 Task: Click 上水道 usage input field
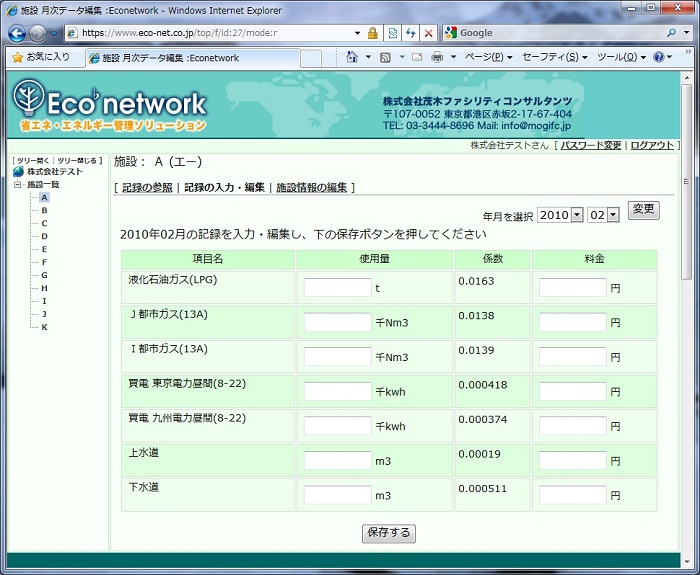click(x=338, y=460)
